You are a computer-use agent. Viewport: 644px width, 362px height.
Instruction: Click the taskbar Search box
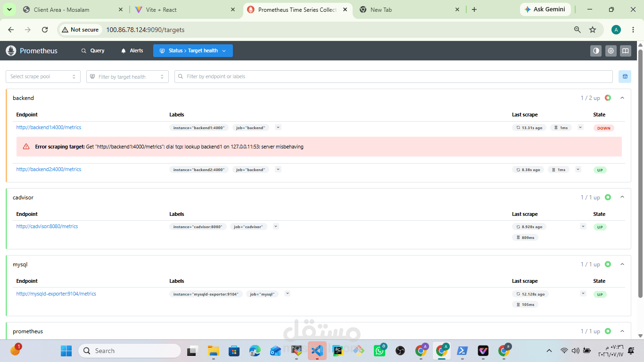coord(130,351)
